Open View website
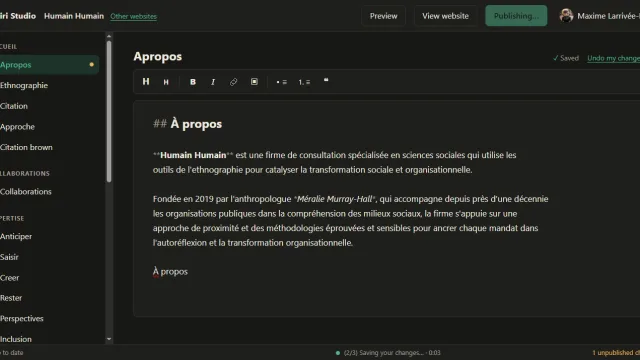This screenshot has width=640, height=360. (x=445, y=16)
